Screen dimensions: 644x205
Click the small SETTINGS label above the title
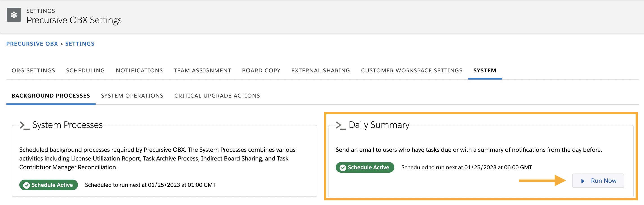pyautogui.click(x=41, y=11)
